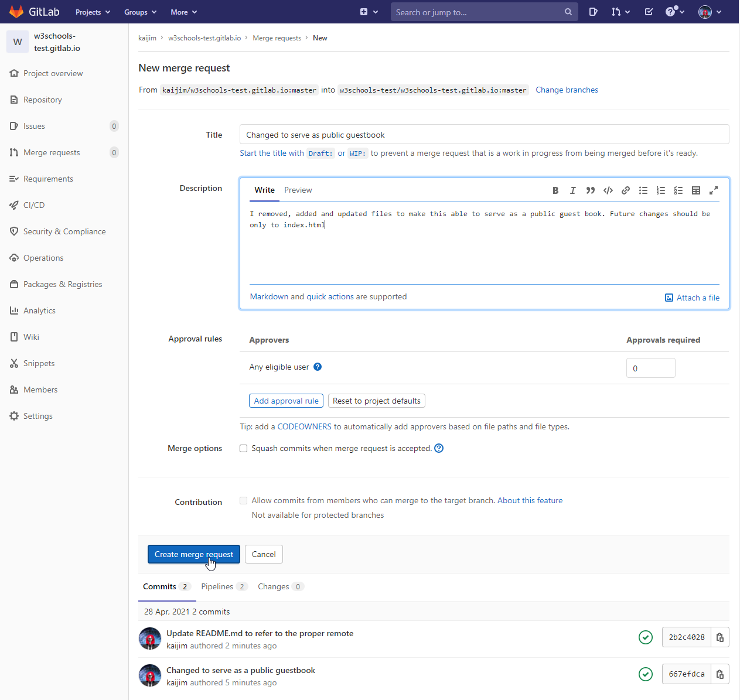Click the Approvals required number field
This screenshot has width=740, height=700.
[x=650, y=368]
